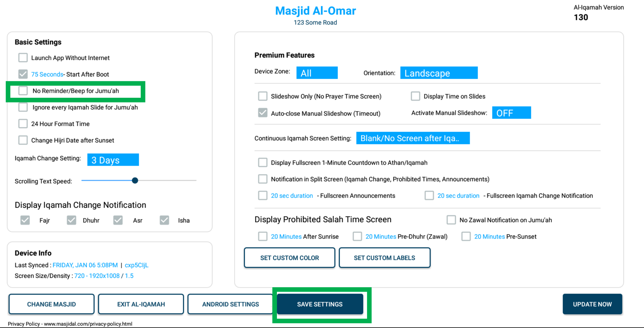
Task: Check Change Hijri Date after Sunset
Action: tap(23, 140)
